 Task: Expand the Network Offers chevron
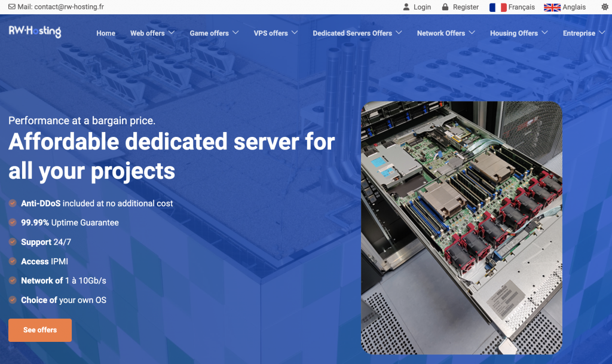click(472, 33)
